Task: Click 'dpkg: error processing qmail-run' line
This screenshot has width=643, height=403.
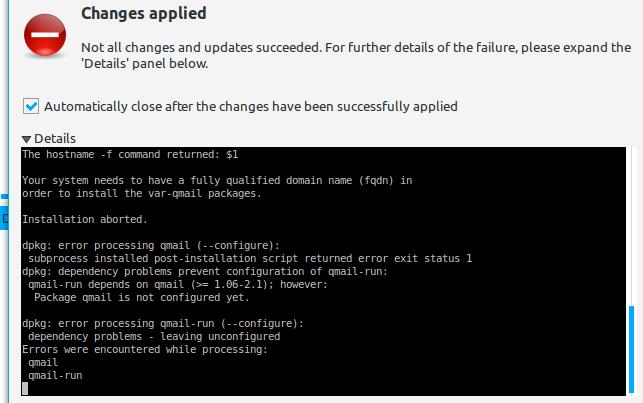Action: point(163,323)
